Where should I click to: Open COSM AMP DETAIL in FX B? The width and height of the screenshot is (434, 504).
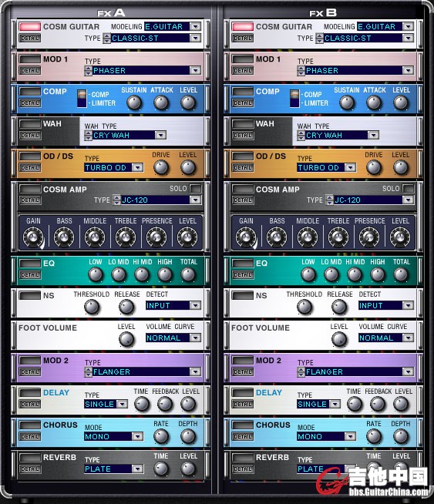coord(243,200)
